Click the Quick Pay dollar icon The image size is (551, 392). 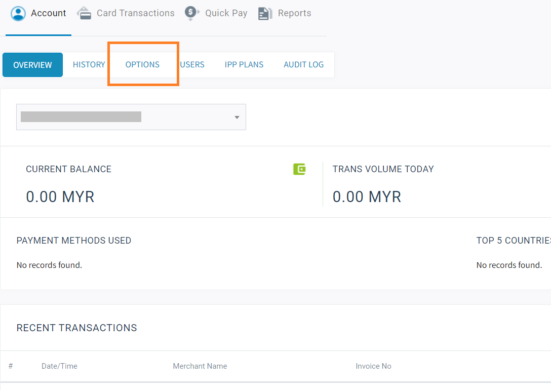[192, 13]
